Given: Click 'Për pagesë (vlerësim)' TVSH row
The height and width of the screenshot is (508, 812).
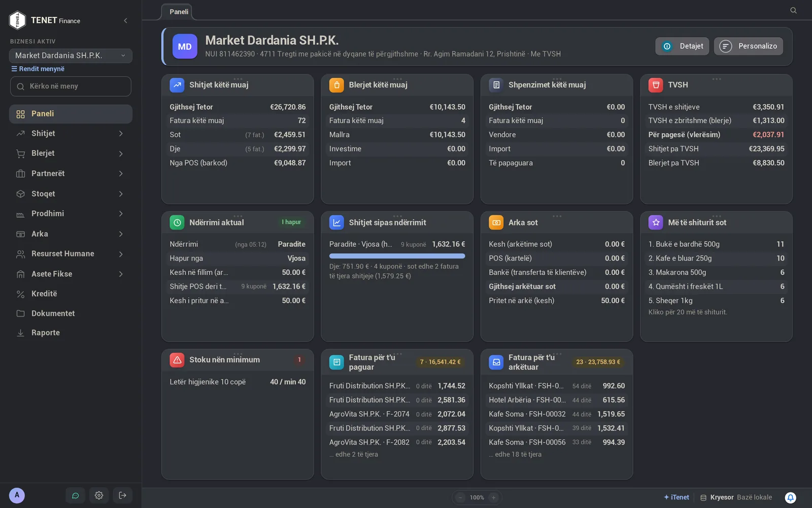Looking at the screenshot, I should (716, 135).
